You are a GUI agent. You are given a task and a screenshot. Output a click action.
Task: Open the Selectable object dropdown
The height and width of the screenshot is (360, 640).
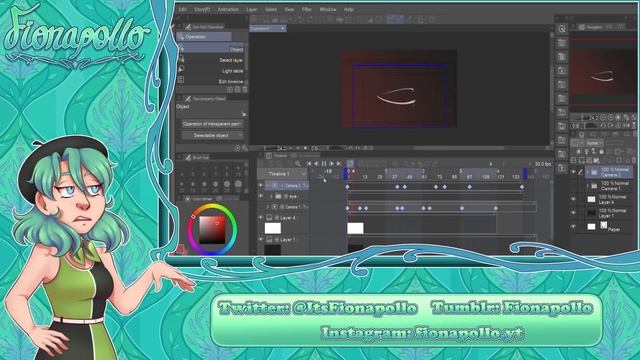point(212,135)
